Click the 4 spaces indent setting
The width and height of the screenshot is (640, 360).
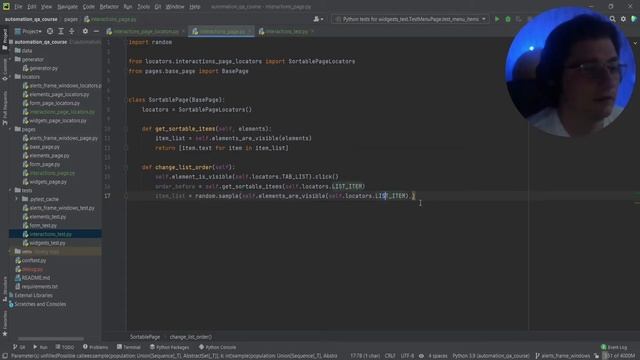coord(438,356)
